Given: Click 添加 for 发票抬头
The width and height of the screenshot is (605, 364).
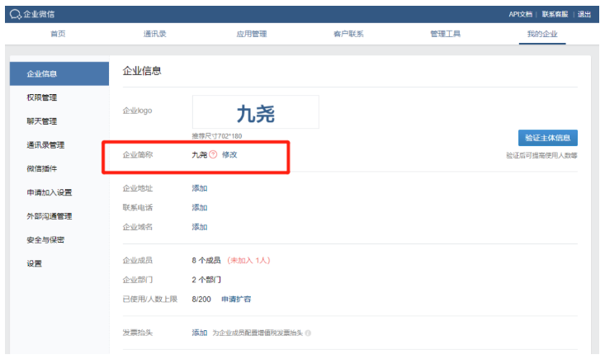Looking at the screenshot, I should coord(200,333).
